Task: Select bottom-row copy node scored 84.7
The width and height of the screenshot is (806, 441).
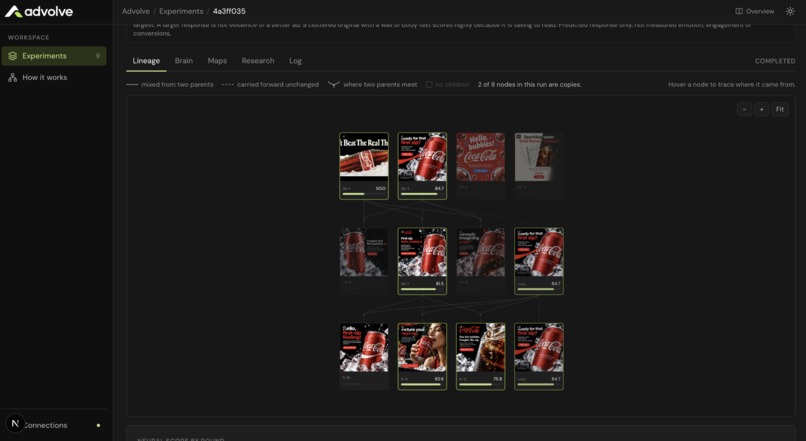Action: click(539, 356)
